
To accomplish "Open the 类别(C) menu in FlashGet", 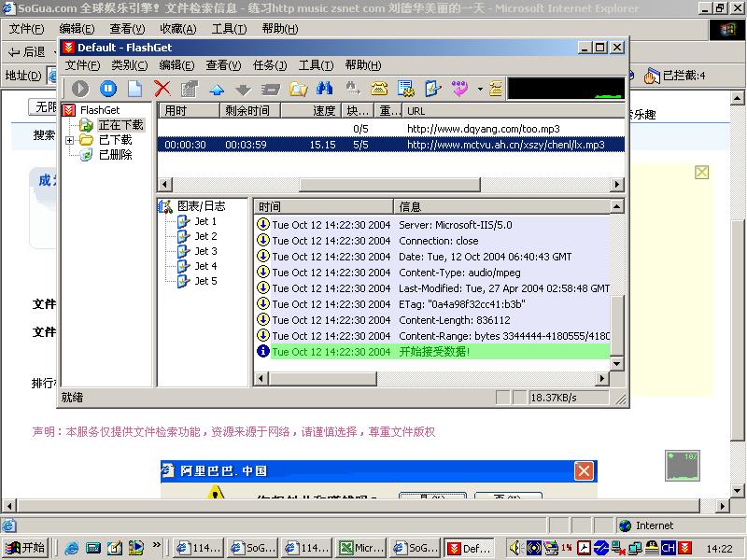I will 130,65.
